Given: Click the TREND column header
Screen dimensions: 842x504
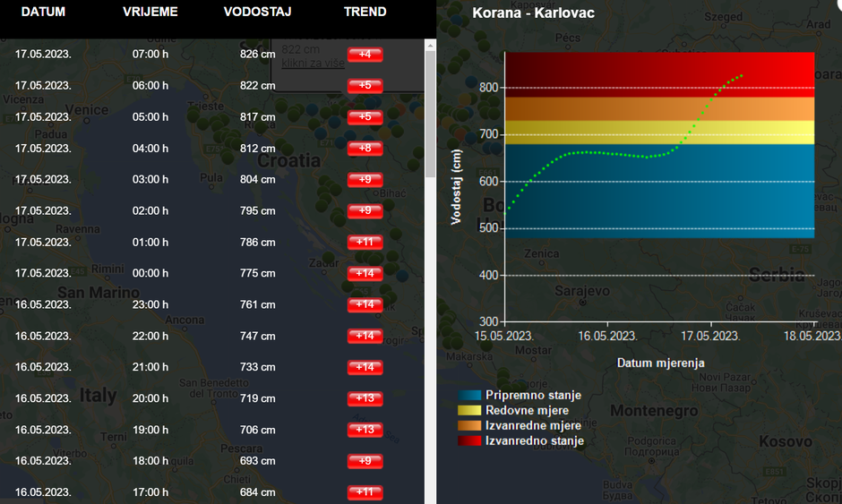Looking at the screenshot, I should point(365,13).
